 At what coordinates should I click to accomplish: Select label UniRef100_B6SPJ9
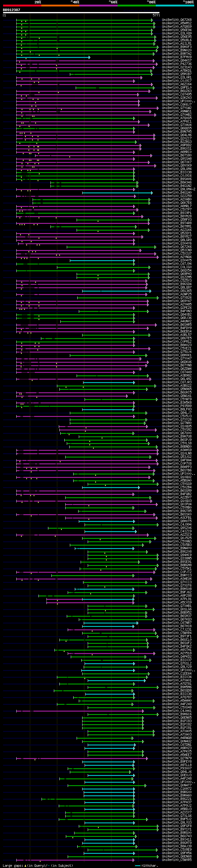(177, 440)
